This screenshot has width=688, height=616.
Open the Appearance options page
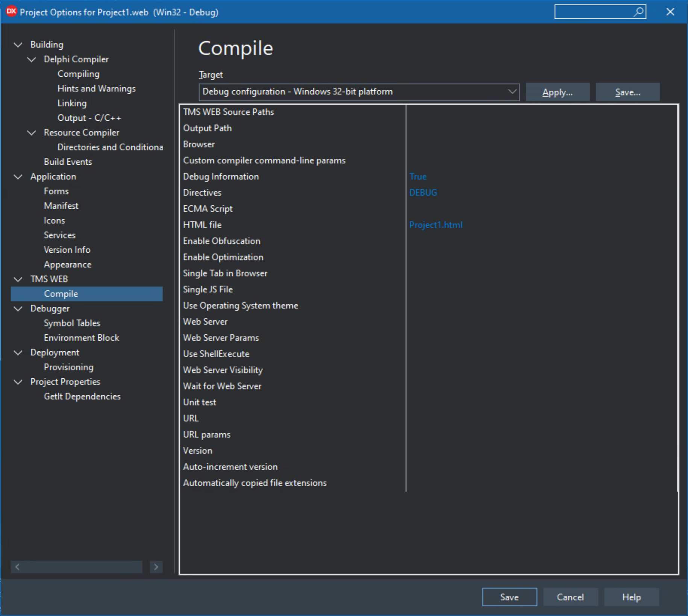pos(67,265)
